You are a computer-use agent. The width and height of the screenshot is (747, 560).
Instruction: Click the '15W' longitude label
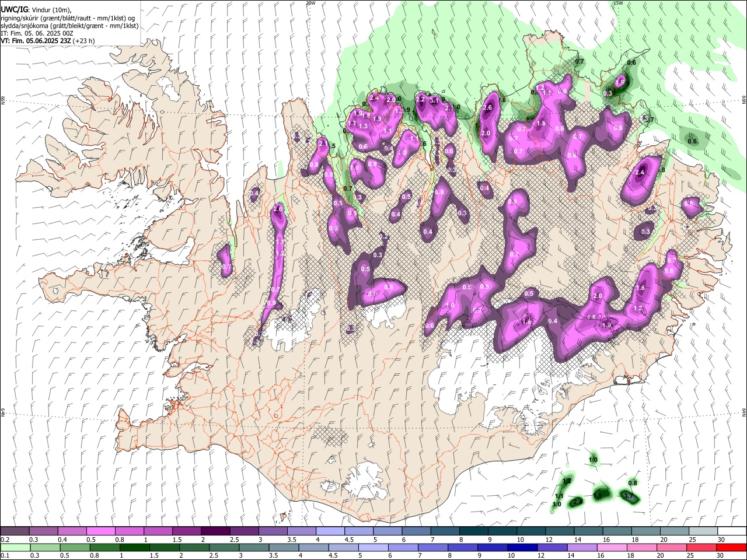(618, 3)
